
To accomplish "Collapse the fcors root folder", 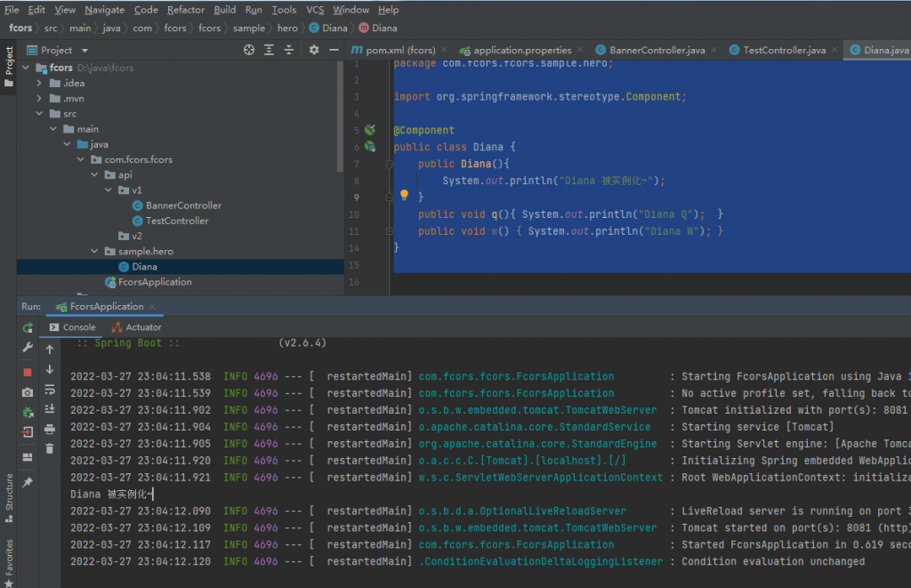I will pyautogui.click(x=26, y=68).
